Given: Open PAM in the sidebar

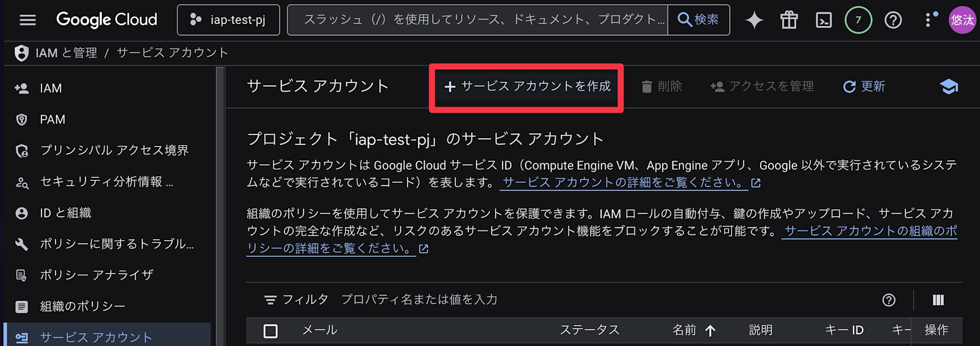Looking at the screenshot, I should (x=52, y=120).
